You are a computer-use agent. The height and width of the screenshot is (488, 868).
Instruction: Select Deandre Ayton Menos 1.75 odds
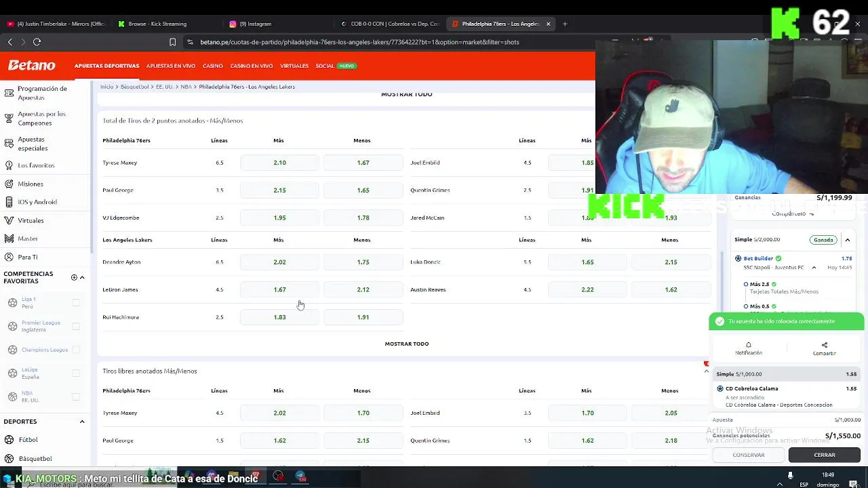click(x=363, y=262)
